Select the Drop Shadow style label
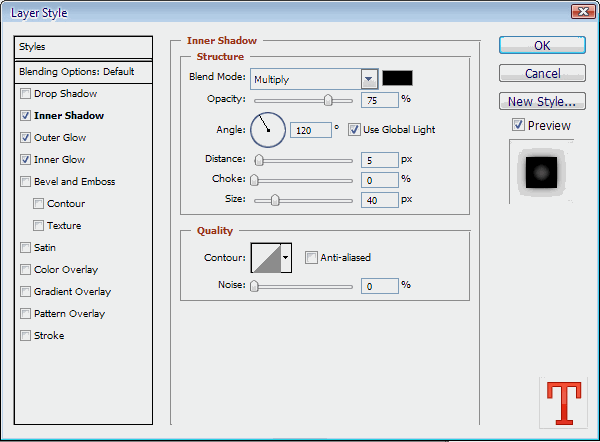Image resolution: width=600 pixels, height=442 pixels. 65,94
